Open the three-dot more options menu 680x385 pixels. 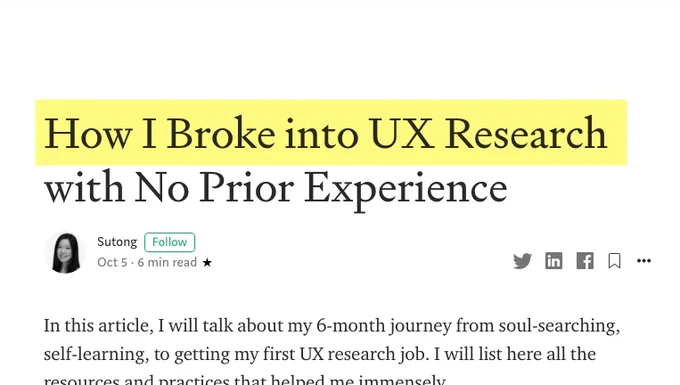[644, 261]
